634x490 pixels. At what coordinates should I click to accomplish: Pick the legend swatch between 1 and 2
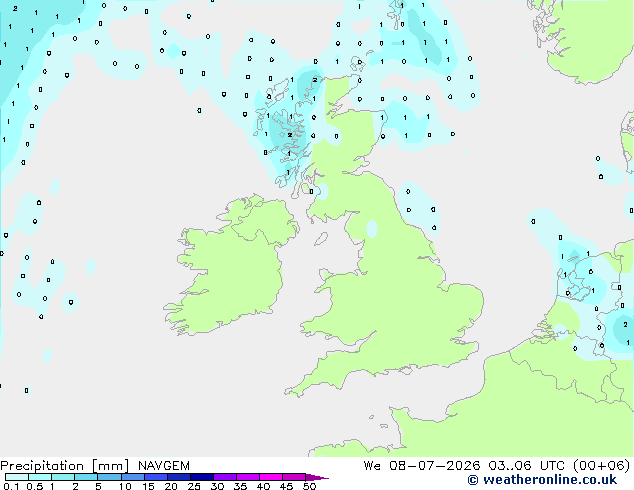point(63,477)
